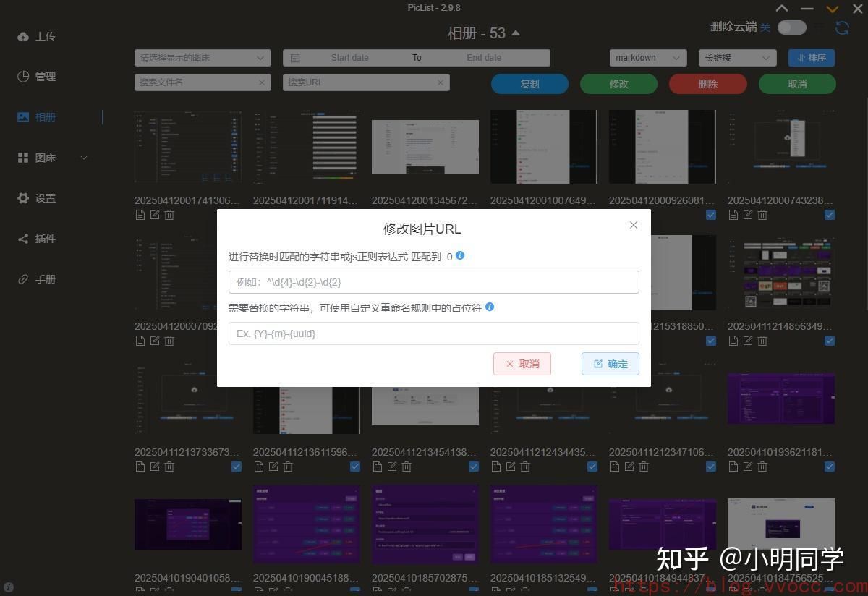Open the markdown format dropdown
This screenshot has width=868, height=596.
pos(647,58)
